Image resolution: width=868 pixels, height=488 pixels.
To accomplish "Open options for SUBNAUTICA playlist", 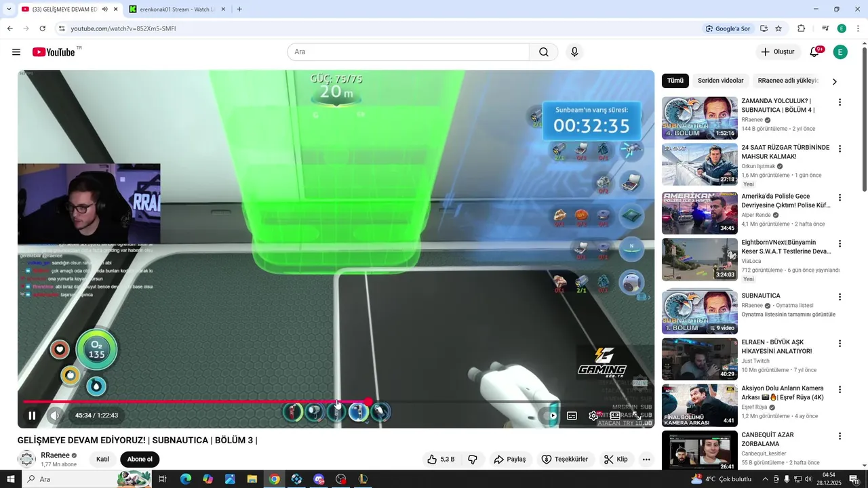I will [840, 297].
